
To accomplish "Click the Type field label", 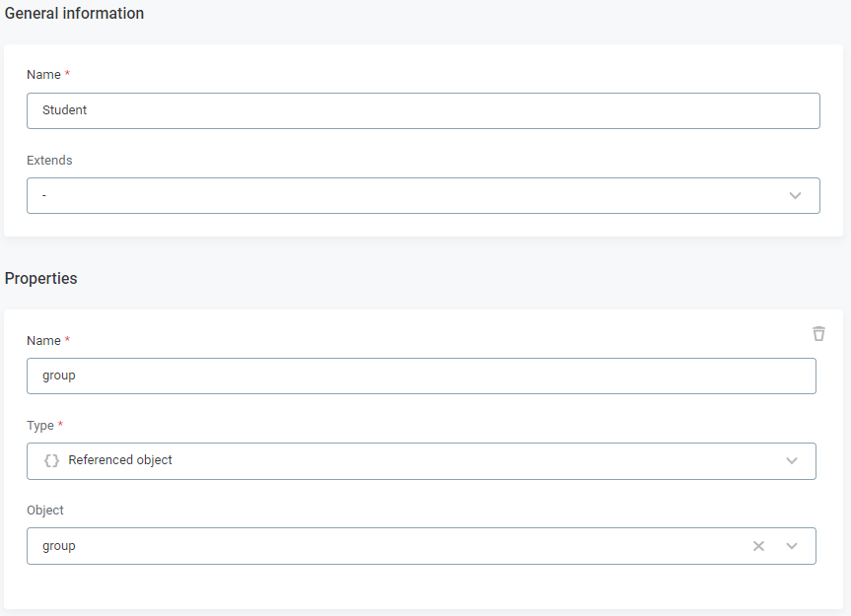I will (x=42, y=425).
